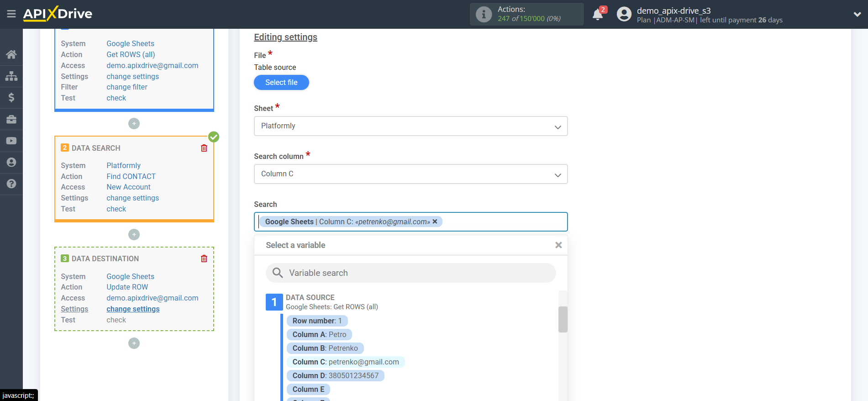Screen dimensions: 868x401
Task: Add a block after Data Source
Action: click(134, 123)
